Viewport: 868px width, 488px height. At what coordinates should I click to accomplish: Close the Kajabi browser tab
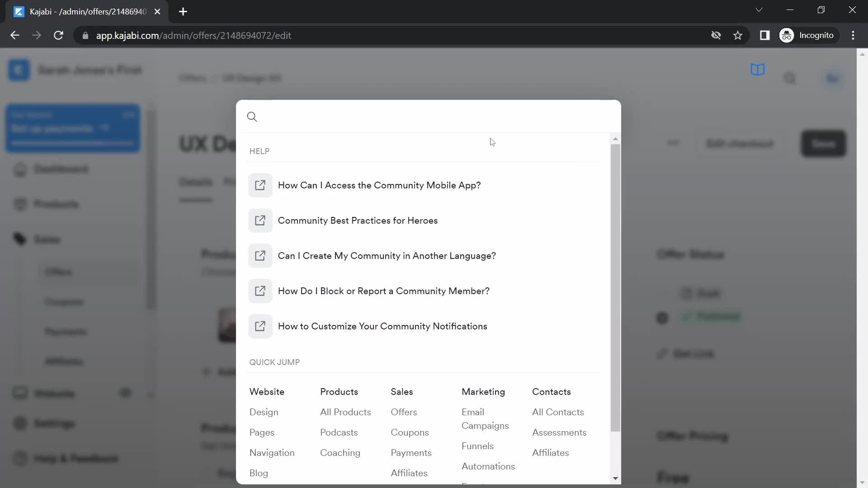pyautogui.click(x=157, y=12)
